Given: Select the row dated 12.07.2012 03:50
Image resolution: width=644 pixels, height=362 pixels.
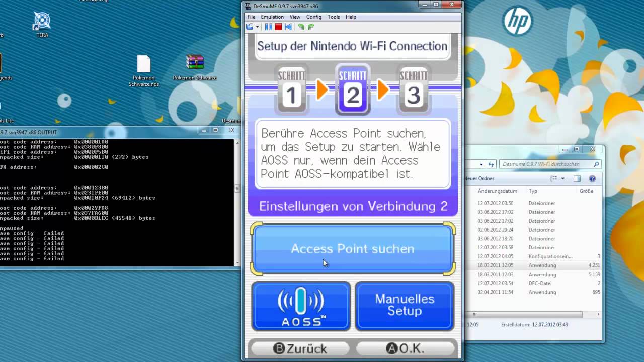Looking at the screenshot, I should 533,203.
